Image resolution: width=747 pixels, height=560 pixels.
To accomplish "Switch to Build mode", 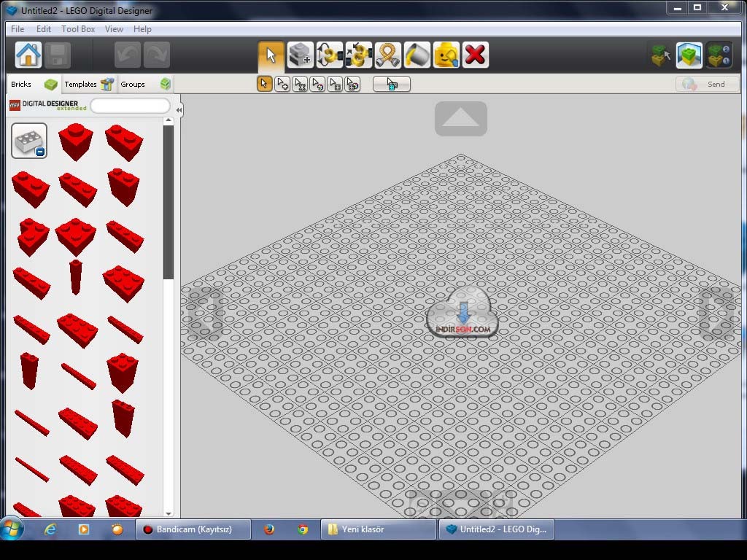I will (659, 55).
